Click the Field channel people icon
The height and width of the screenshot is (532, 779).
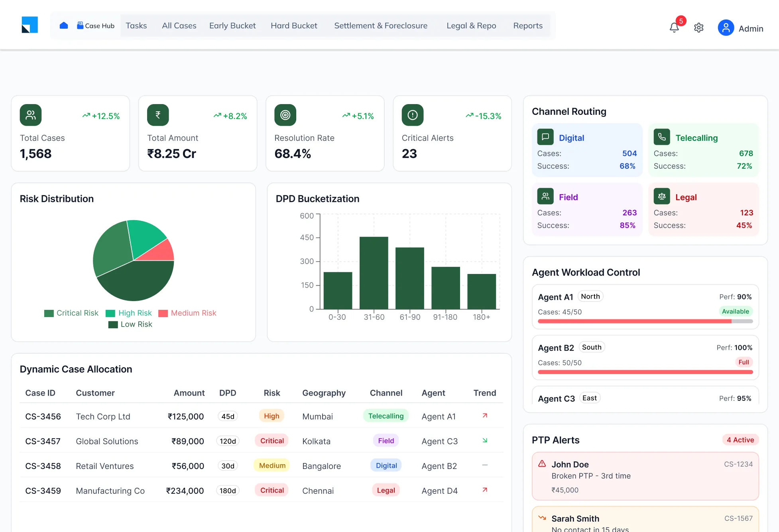545,196
